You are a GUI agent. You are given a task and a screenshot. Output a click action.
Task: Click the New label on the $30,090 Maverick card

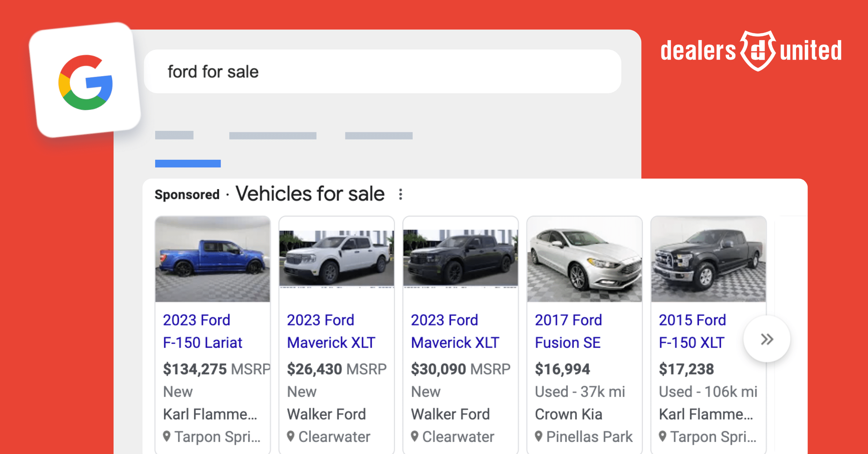click(426, 391)
